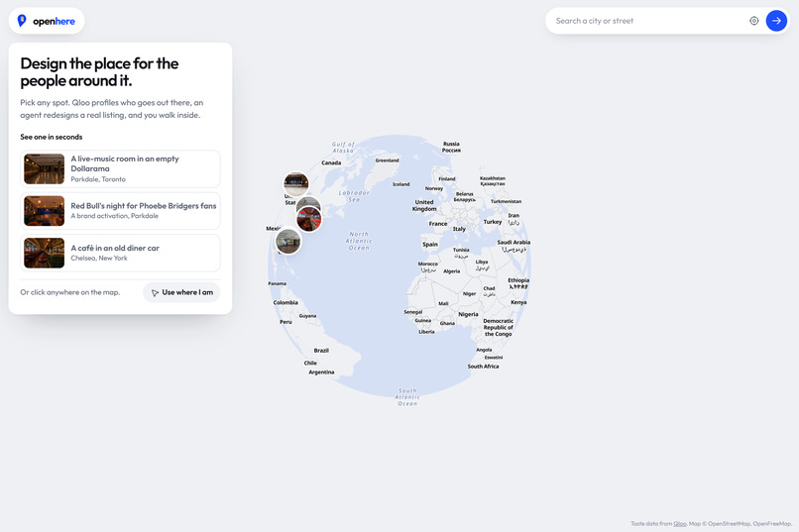Click Canada label on the globe
Image resolution: width=799 pixels, height=532 pixels.
(x=331, y=162)
